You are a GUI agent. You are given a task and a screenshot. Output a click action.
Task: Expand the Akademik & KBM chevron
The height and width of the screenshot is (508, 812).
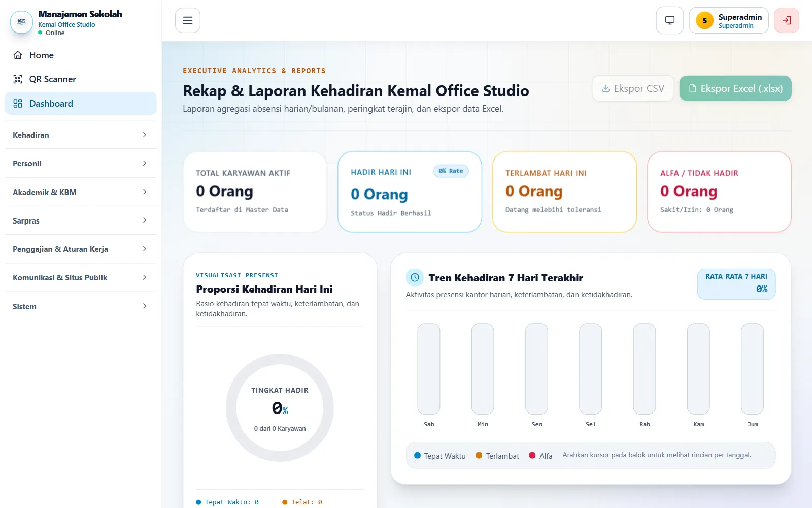(x=145, y=192)
